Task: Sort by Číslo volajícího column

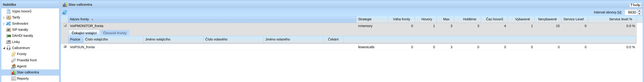Action: (x=113, y=39)
